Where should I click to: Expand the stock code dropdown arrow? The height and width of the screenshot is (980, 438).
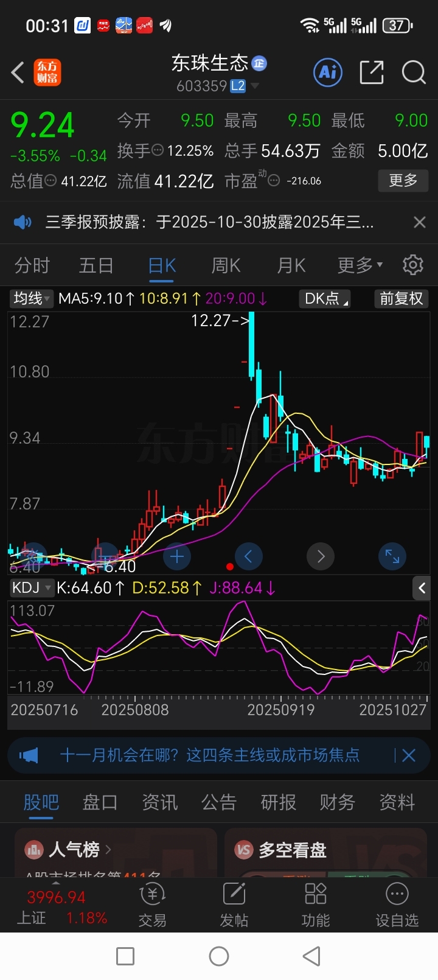(255, 86)
